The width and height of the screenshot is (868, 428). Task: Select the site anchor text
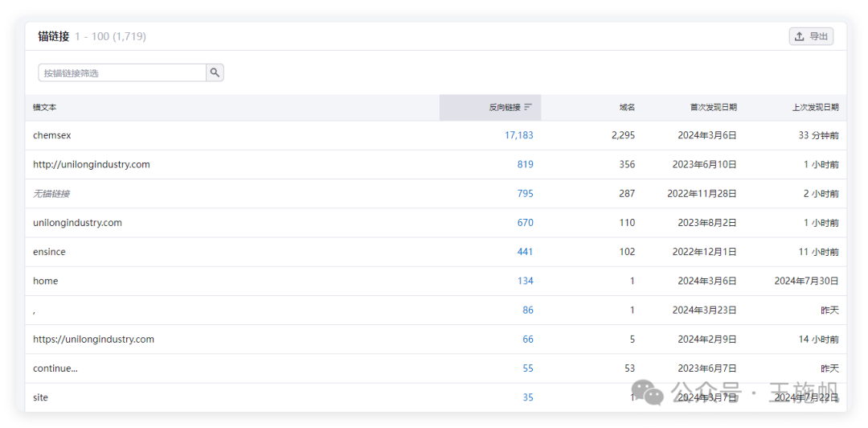click(40, 397)
